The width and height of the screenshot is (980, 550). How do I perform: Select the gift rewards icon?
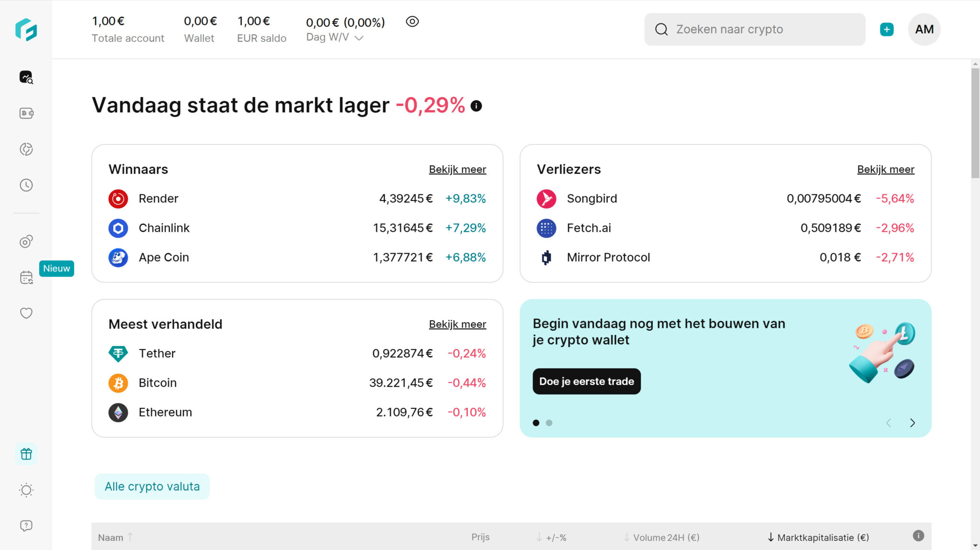pyautogui.click(x=26, y=453)
